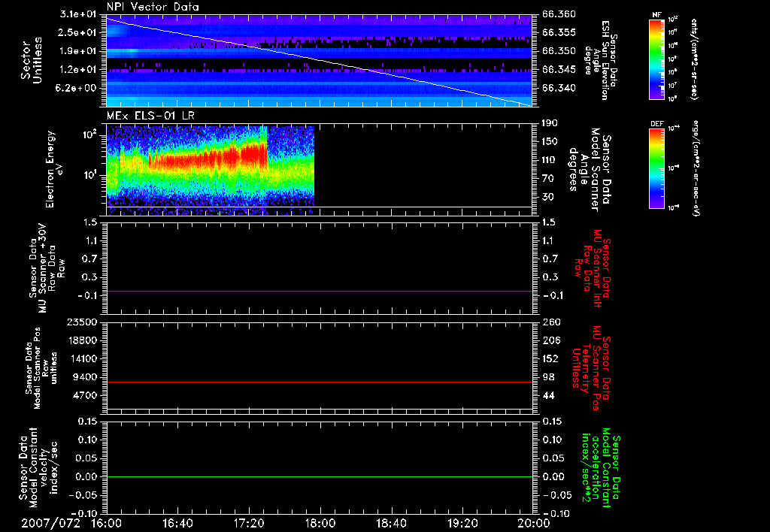Screen dimensions: 770x532
Task: Click the green line in velocity plot
Action: click(320, 476)
